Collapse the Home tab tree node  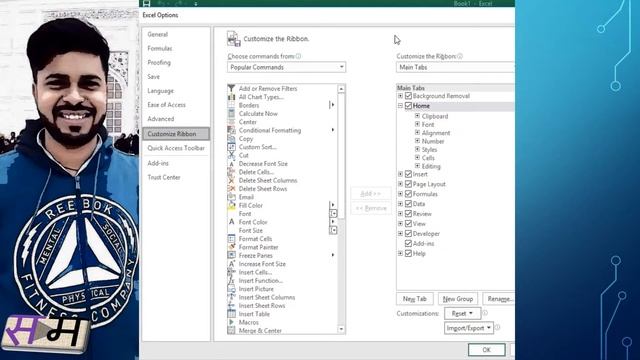tap(400, 106)
